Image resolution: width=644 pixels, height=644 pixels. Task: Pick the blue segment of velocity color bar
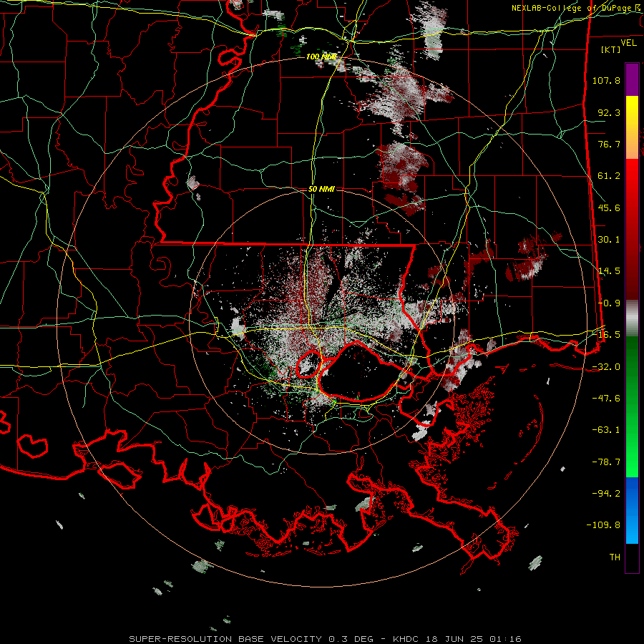pos(632,510)
